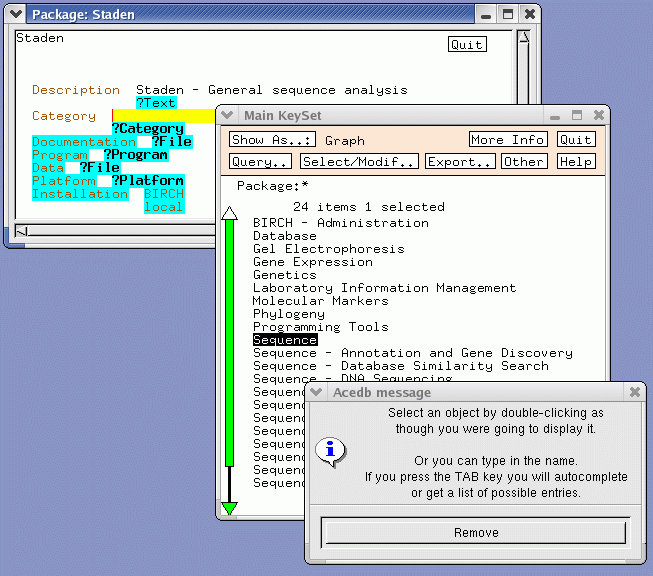Maximize the Main KeySet window

(x=576, y=115)
